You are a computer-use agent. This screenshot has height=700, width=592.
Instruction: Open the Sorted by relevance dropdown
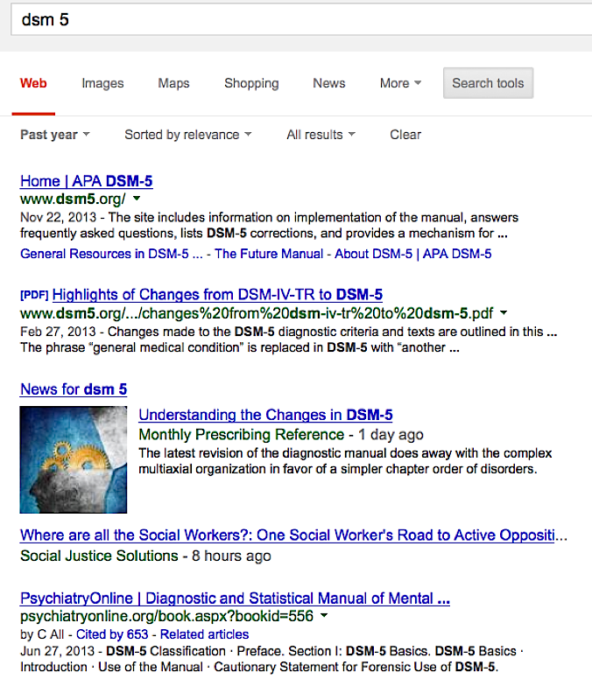pos(187,135)
